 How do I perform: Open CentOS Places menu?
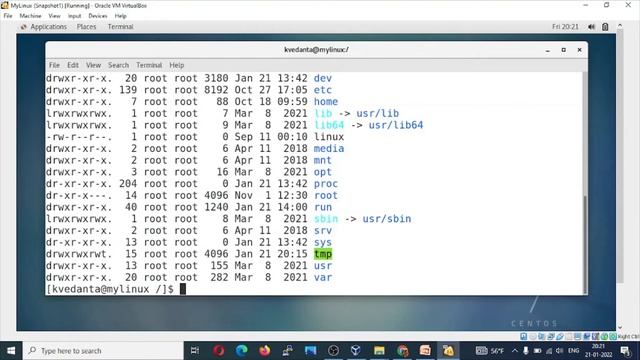86,27
